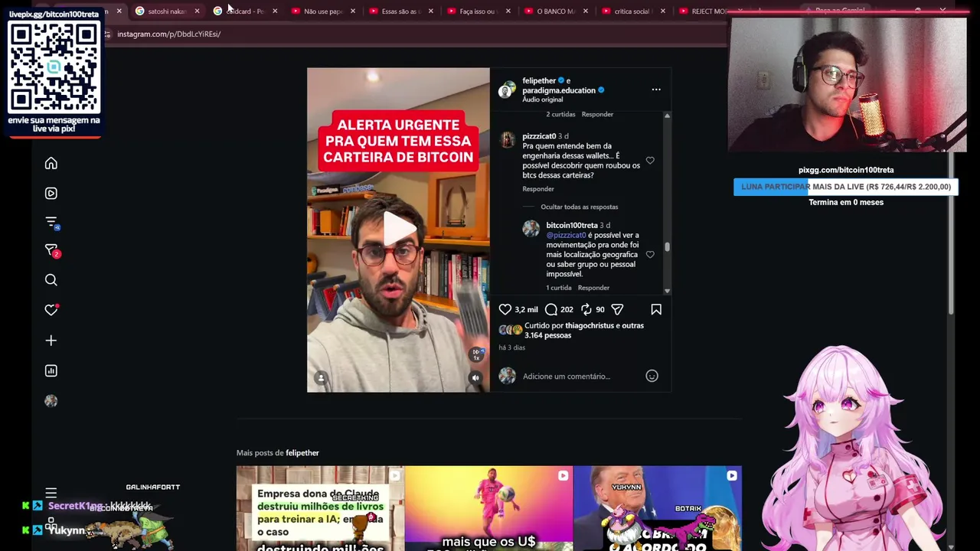Open bitcoin100treta's profile from the reply
The height and width of the screenshot is (551, 980).
[572, 226]
